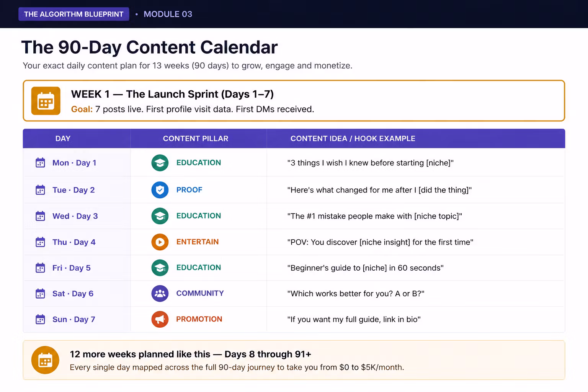Viewport: 588px width, 392px height.
Task: Click the orange Week 1 calendar icon
Action: (x=46, y=101)
